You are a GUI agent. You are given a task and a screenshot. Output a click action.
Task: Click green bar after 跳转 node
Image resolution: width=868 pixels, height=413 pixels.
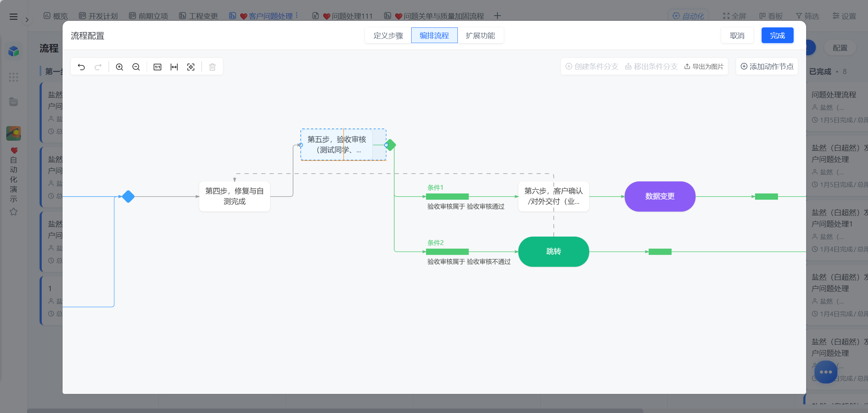660,252
